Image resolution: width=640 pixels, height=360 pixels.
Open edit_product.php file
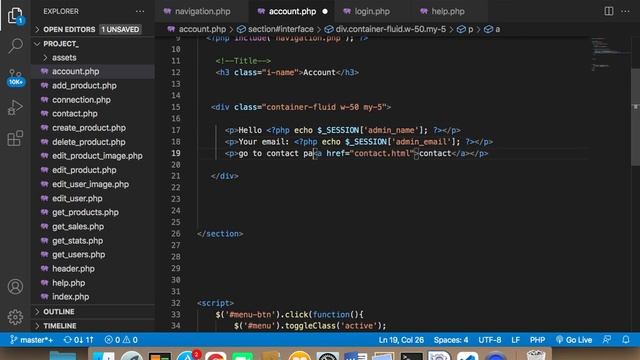pyautogui.click(x=93, y=170)
